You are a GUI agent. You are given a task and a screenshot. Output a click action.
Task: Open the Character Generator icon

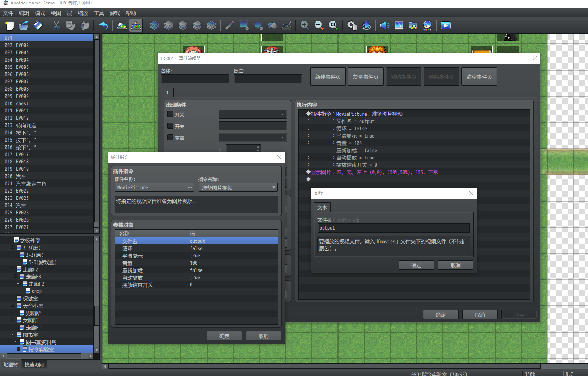(x=427, y=25)
